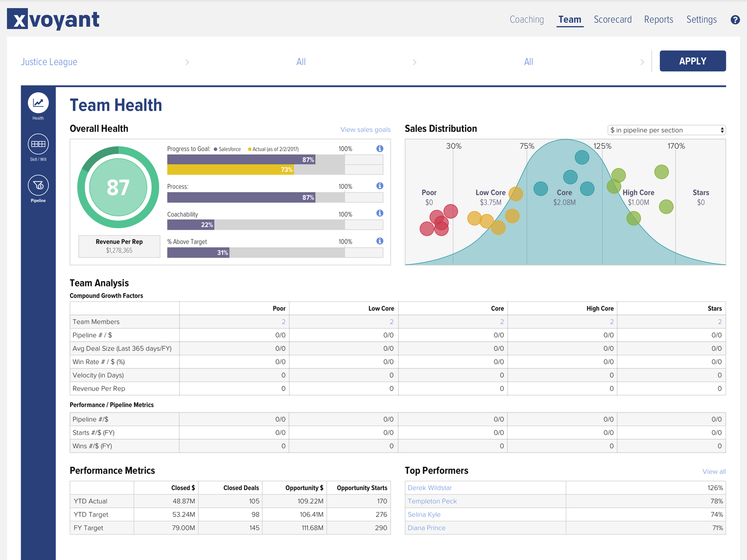This screenshot has width=747, height=560.
Task: Click View all under Top Performers
Action: pyautogui.click(x=714, y=471)
